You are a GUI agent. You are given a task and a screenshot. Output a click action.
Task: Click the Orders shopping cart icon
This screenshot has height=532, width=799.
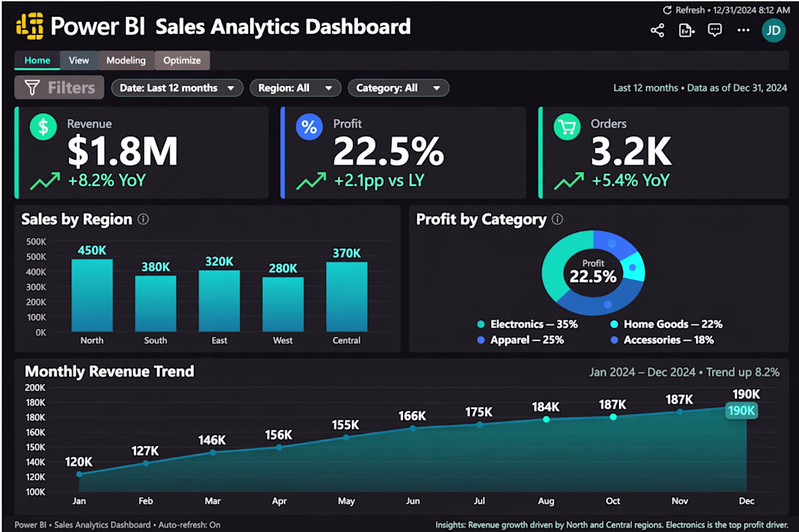(x=567, y=127)
